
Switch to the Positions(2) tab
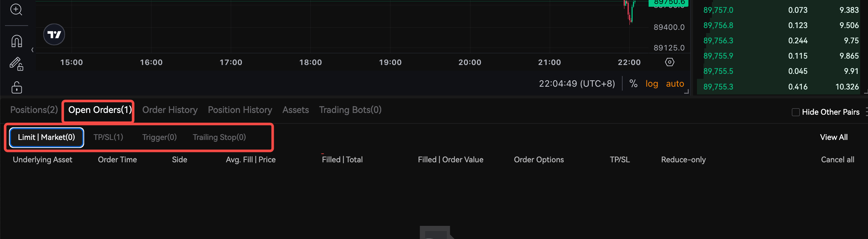point(34,110)
